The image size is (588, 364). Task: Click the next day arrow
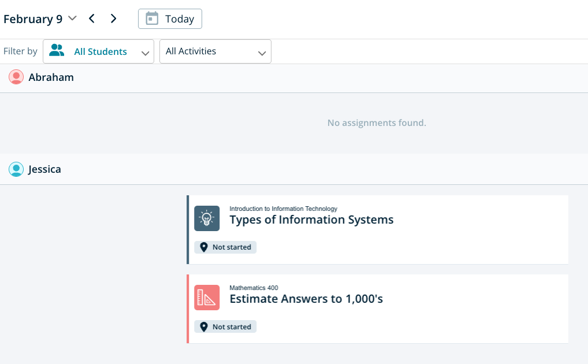pos(113,18)
